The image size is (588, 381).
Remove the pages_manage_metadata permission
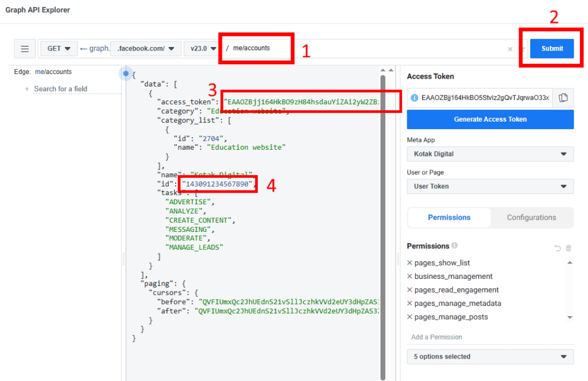coord(409,303)
